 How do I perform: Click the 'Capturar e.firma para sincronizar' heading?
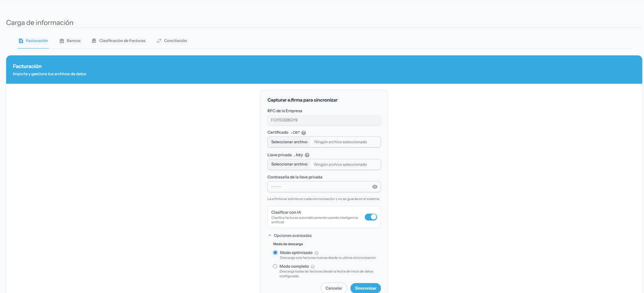302,100
